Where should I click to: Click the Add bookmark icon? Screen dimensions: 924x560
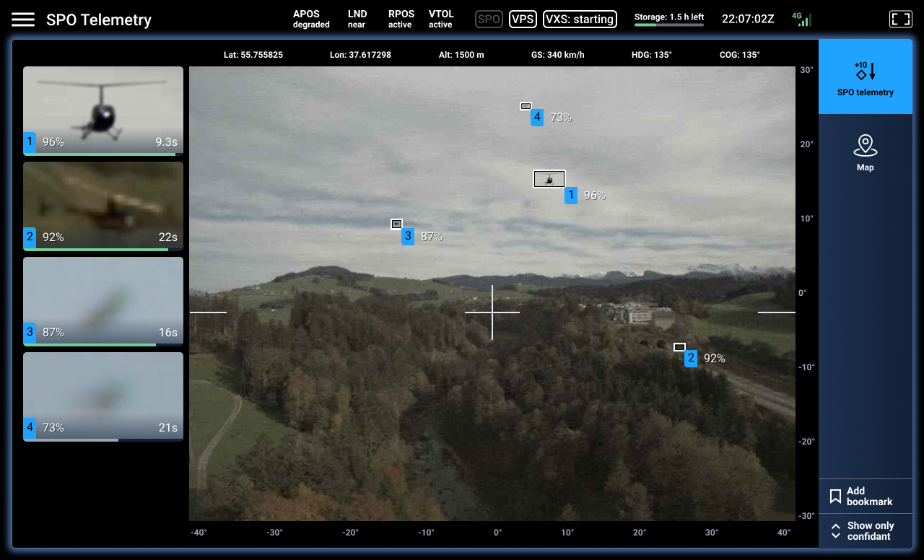(835, 496)
